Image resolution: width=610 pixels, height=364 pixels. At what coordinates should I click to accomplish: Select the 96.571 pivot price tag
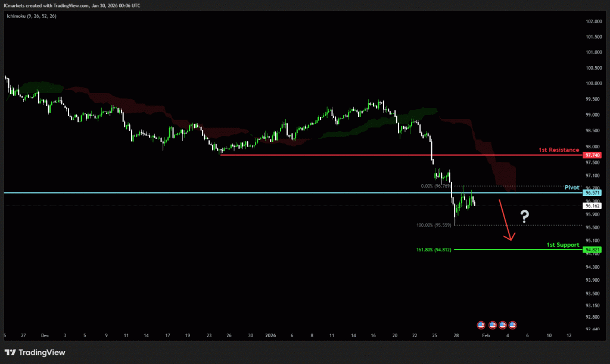(592, 193)
